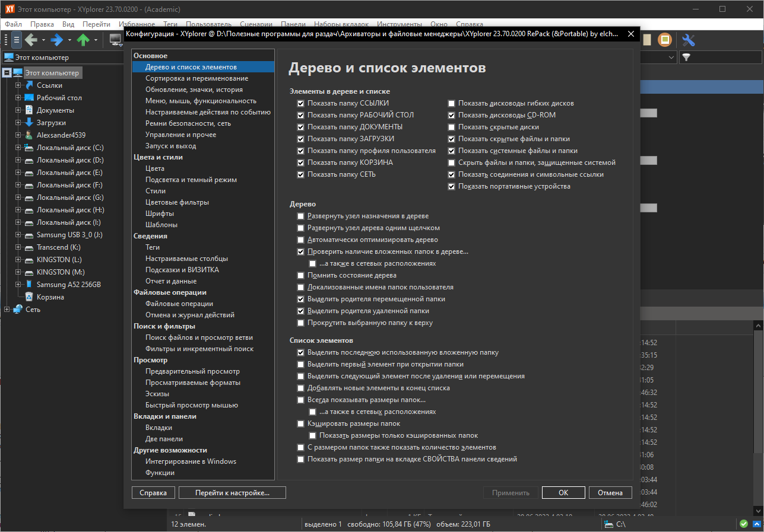Click the Отмена button
Viewport: 764px width, 532px height.
pyautogui.click(x=610, y=493)
